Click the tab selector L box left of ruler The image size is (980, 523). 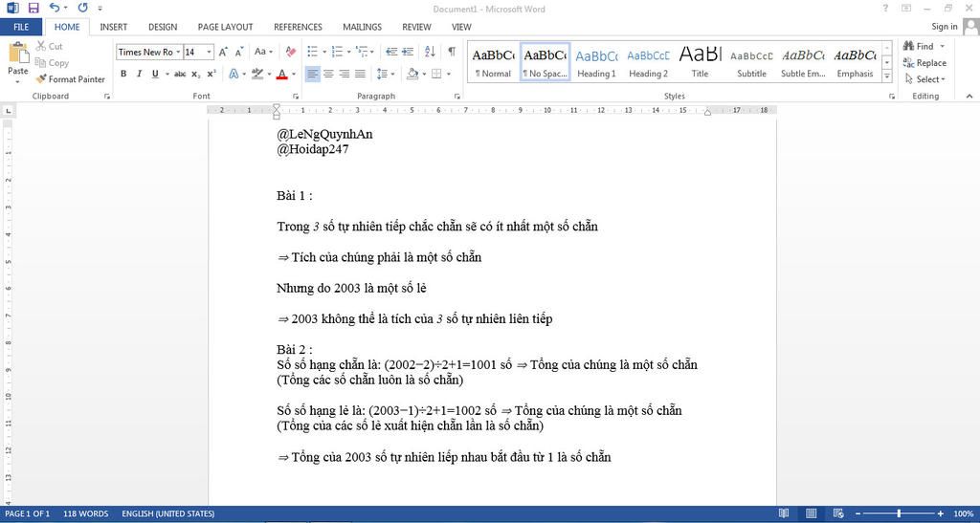point(8,111)
